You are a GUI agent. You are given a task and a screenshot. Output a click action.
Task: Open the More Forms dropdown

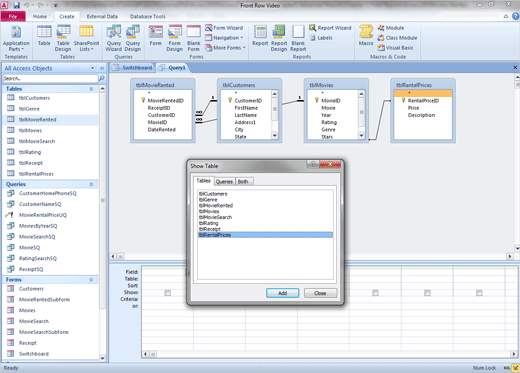pos(225,48)
